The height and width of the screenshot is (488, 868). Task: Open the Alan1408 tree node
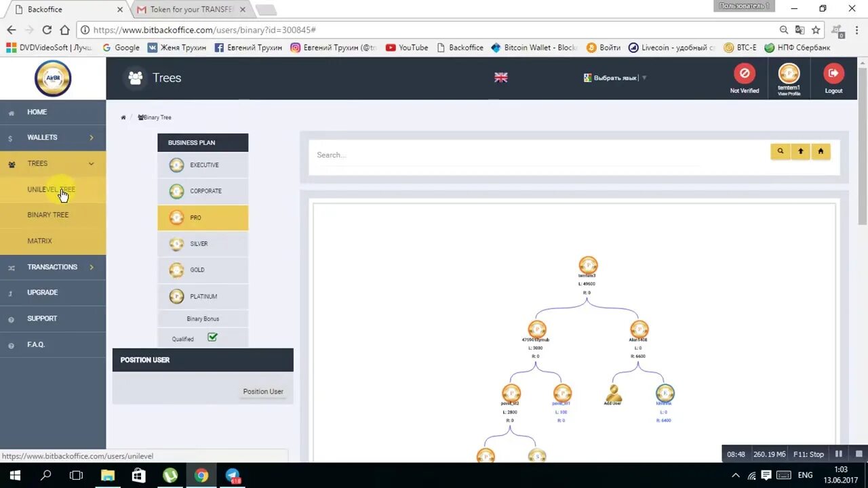[x=639, y=329]
